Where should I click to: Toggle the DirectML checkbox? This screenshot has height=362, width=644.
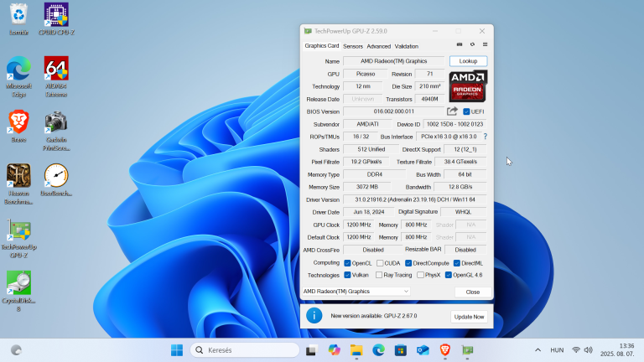point(457,263)
